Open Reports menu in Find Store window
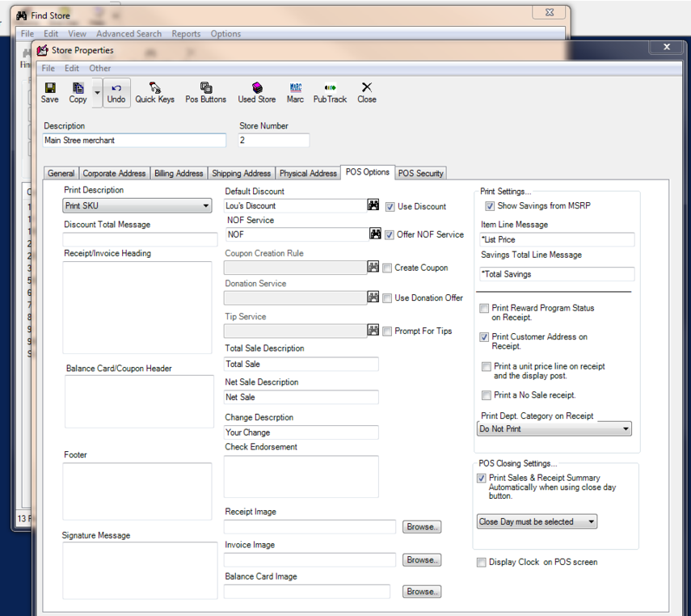691x616 pixels. [x=186, y=34]
